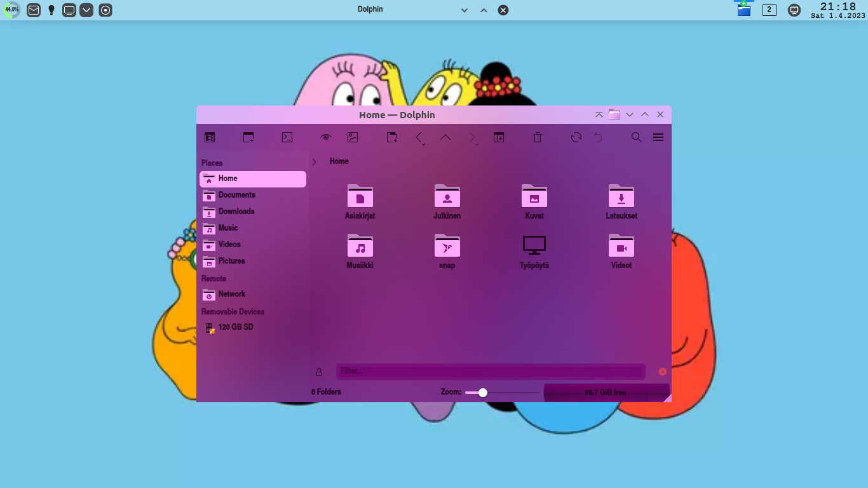The width and height of the screenshot is (868, 488).
Task: Click Dolphin title in top panel
Action: coord(370,10)
